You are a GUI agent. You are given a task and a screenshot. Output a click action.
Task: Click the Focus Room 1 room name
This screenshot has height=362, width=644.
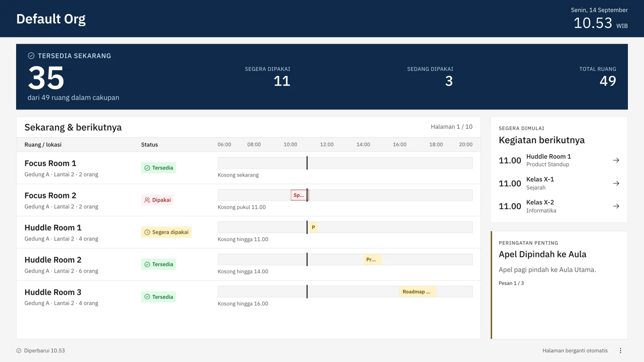(x=50, y=163)
